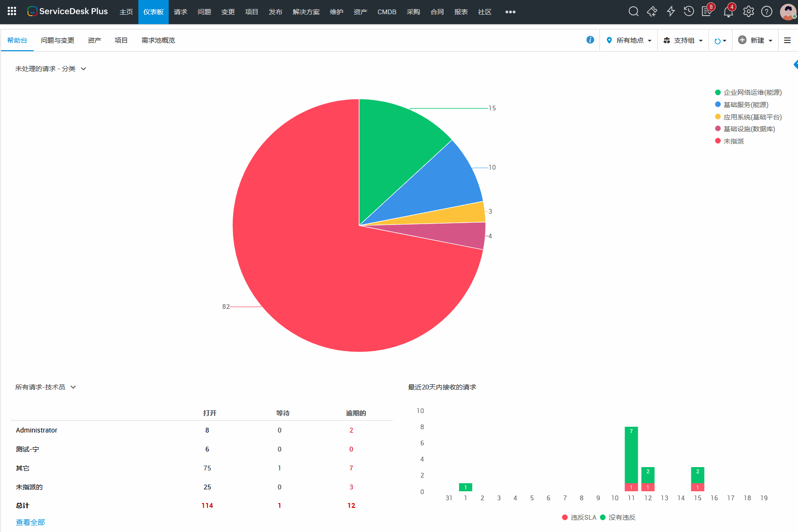This screenshot has height=532, width=798.
Task: Click the 查看全部 link
Action: [x=30, y=522]
